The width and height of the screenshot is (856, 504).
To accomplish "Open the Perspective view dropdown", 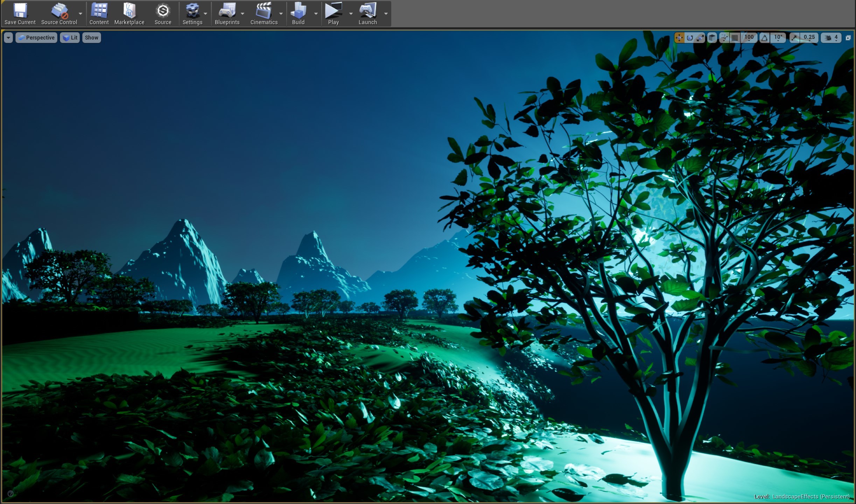I will (x=36, y=37).
